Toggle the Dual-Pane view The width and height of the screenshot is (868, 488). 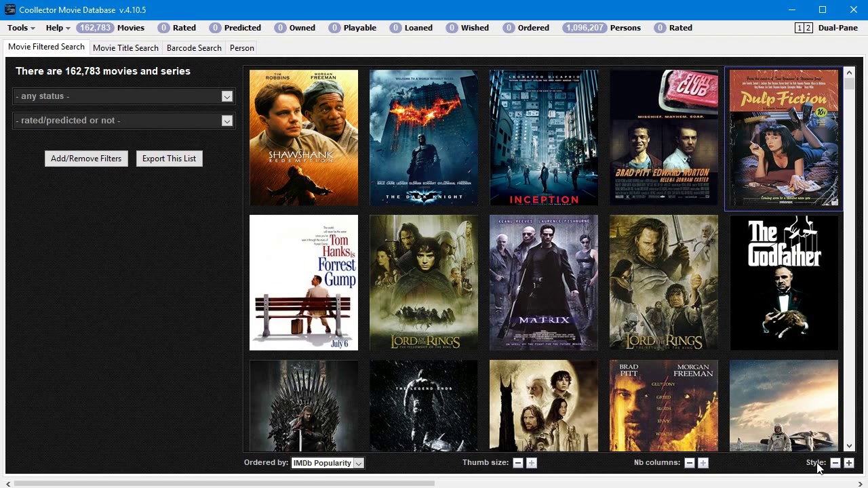tap(827, 28)
